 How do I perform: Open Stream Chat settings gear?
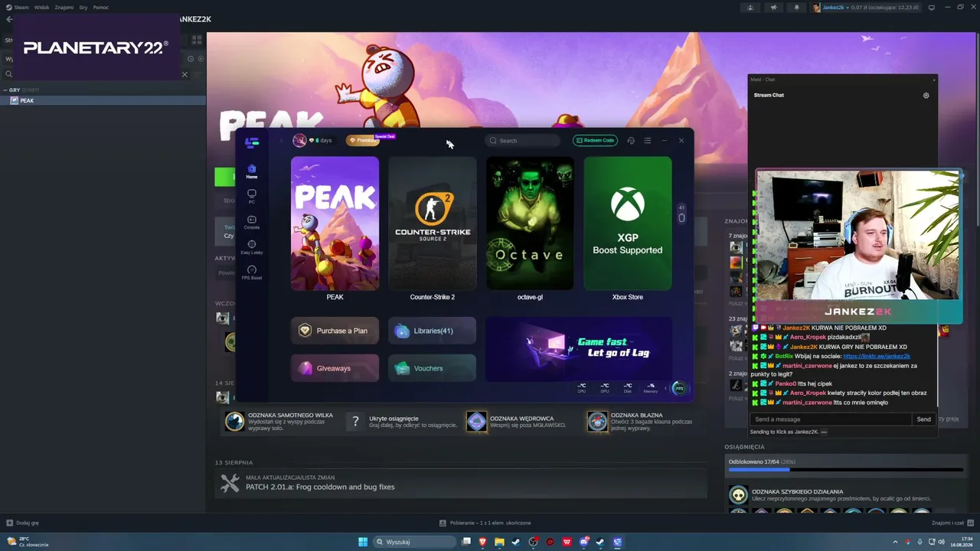(926, 96)
